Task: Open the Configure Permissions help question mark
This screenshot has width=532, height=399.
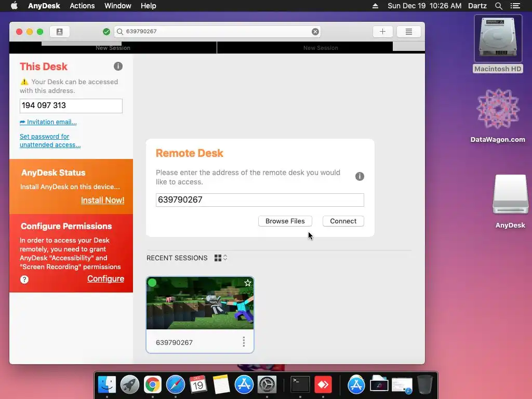Action: tap(24, 280)
